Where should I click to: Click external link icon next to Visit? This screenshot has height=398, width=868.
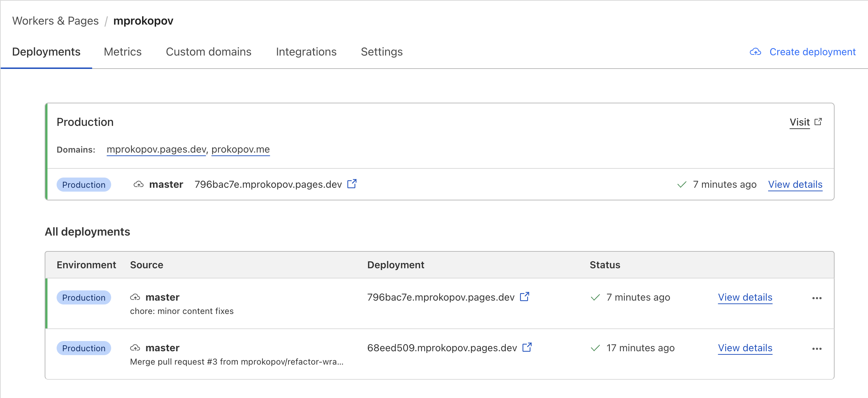pyautogui.click(x=818, y=122)
